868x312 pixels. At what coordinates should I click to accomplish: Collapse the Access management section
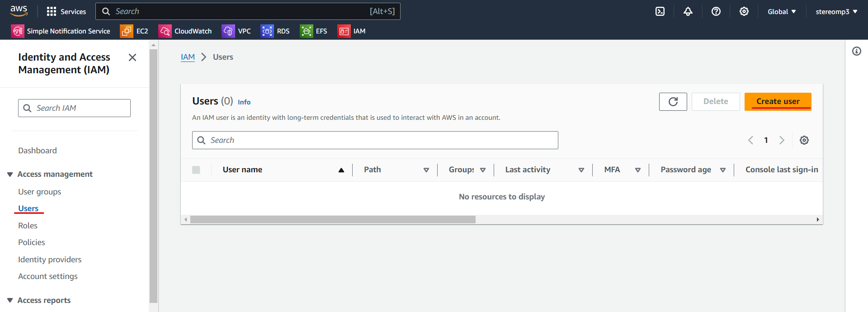pyautogui.click(x=10, y=175)
